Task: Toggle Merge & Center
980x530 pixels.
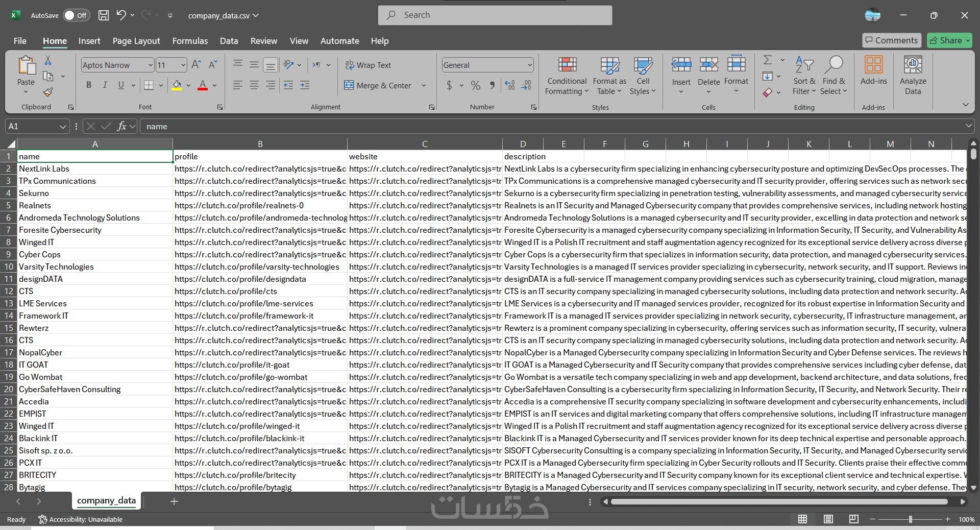Action: tap(378, 85)
